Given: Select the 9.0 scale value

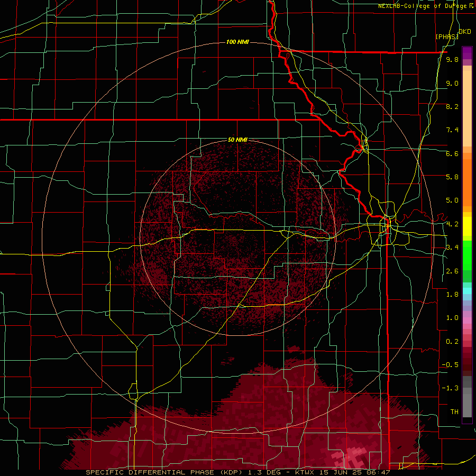Looking at the screenshot, I should tap(452, 84).
